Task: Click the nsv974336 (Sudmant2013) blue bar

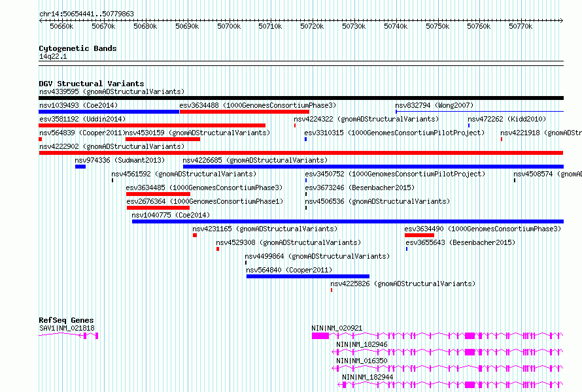Action: point(80,167)
